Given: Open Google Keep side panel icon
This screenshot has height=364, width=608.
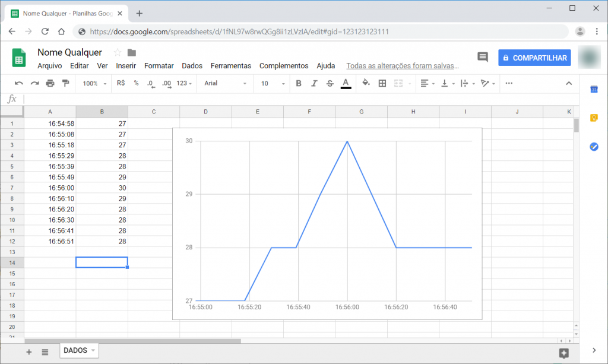Looking at the screenshot, I should [x=594, y=118].
